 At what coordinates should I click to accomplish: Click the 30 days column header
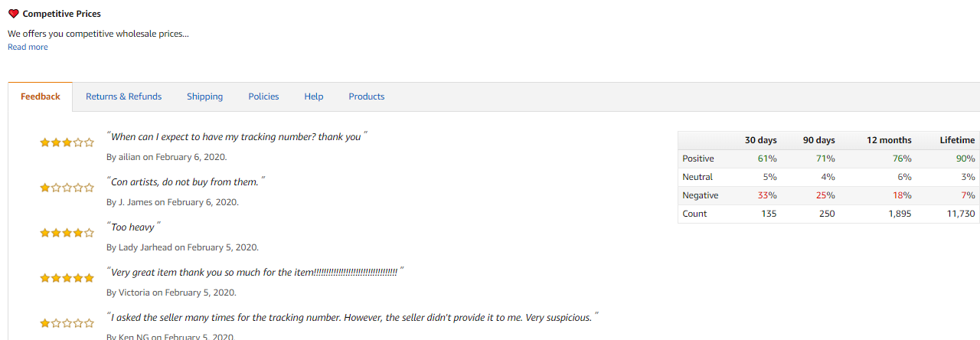coord(760,140)
